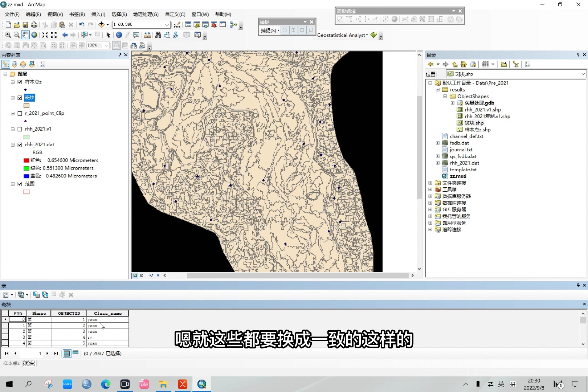The width and height of the screenshot is (588, 392).
Task: Open the 捕捉(S) snapping dropdown
Action: 270,30
